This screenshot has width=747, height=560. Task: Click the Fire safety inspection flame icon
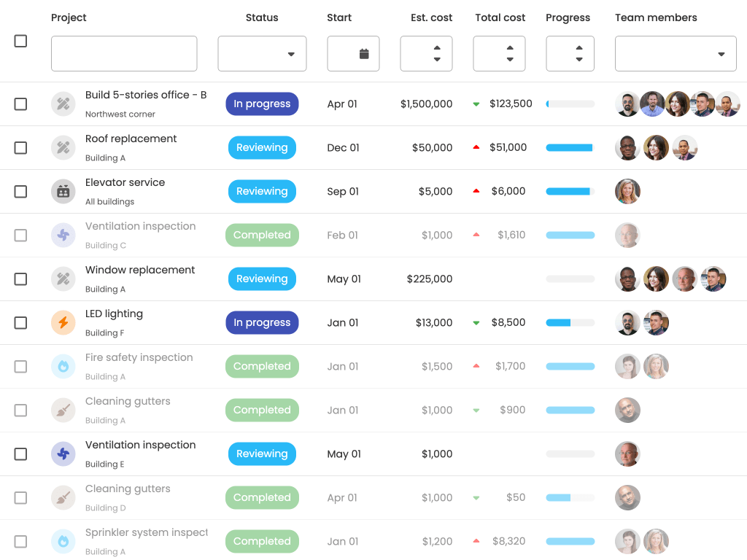point(63,367)
